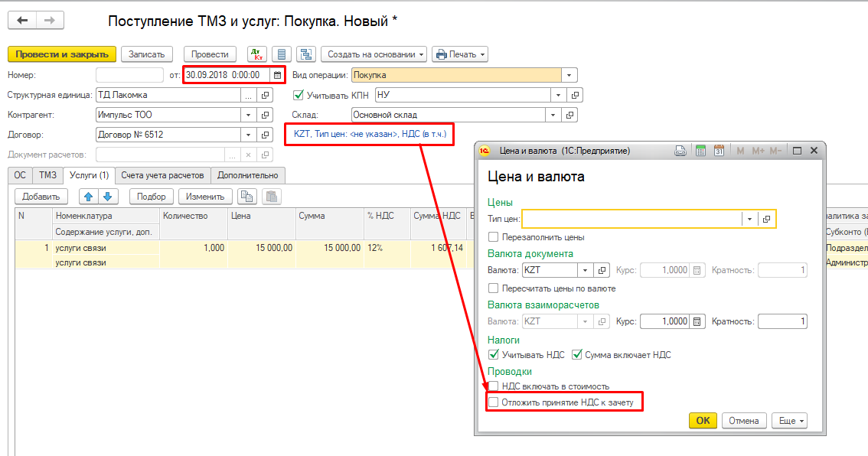868x456 pixels.
Task: Move the table row up
Action: click(89, 197)
